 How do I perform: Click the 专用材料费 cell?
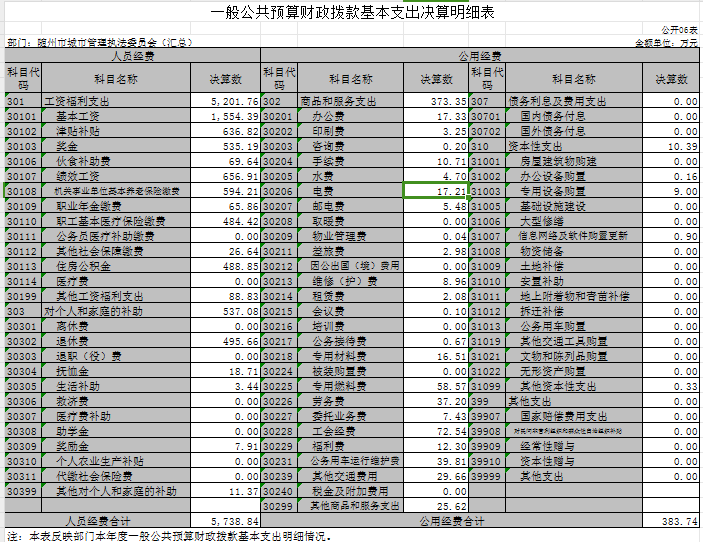click(351, 356)
